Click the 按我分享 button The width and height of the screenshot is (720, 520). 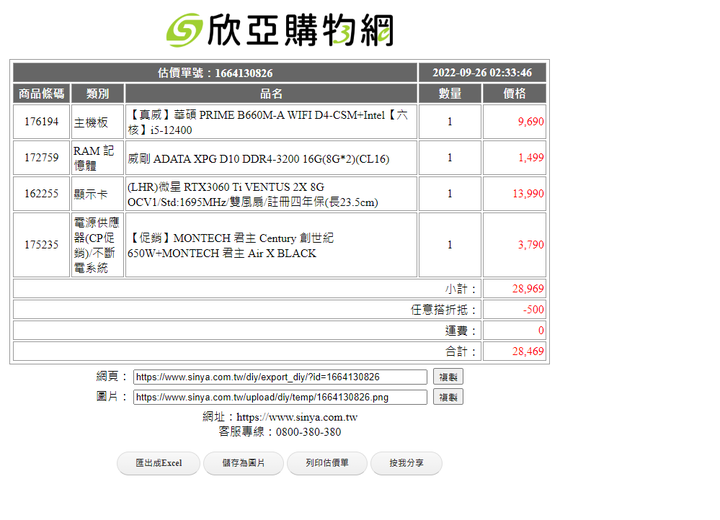click(406, 463)
